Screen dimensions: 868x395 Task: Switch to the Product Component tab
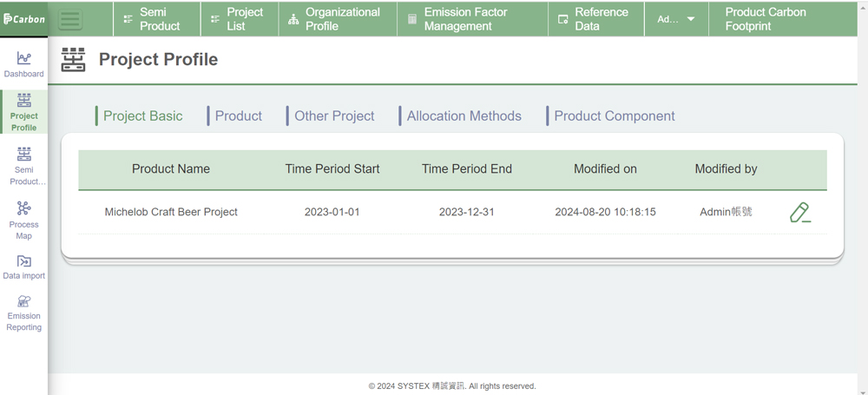pos(614,116)
